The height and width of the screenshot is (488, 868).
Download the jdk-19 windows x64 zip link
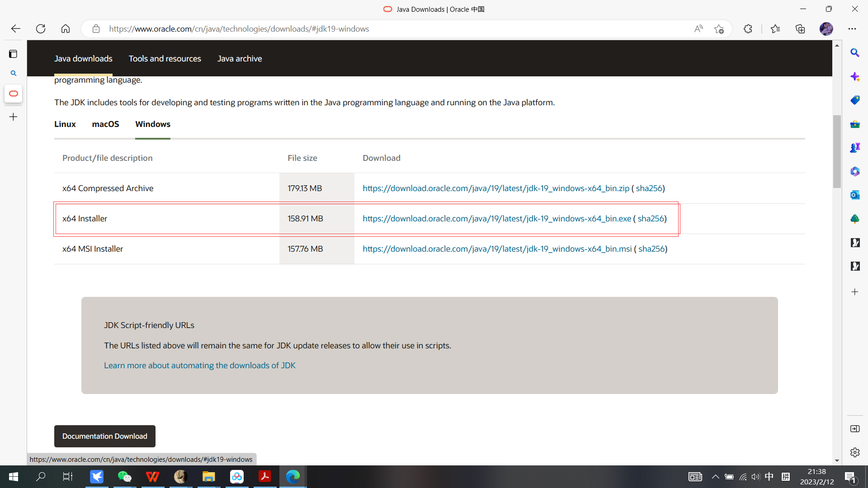[496, 188]
